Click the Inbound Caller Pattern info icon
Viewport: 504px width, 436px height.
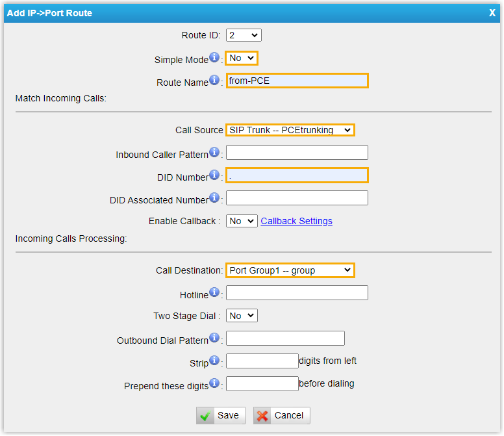pyautogui.click(x=214, y=153)
